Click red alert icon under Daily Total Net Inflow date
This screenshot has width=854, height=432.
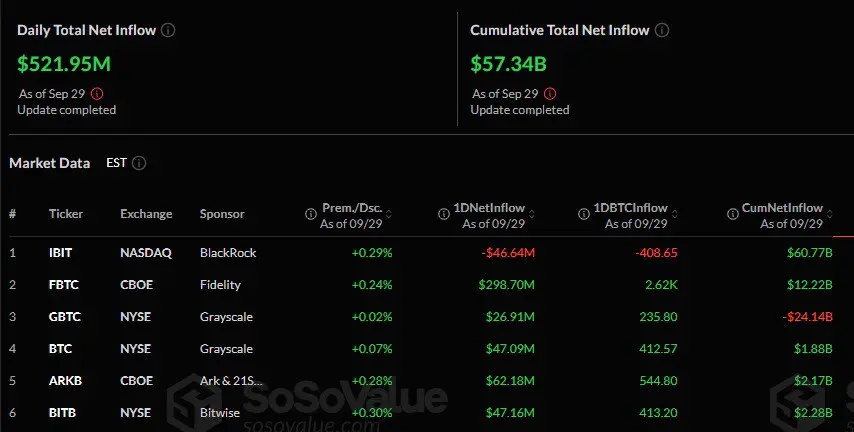pos(97,94)
